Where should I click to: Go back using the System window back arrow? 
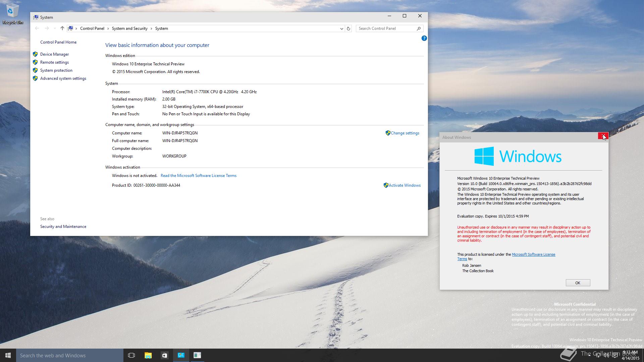37,28
